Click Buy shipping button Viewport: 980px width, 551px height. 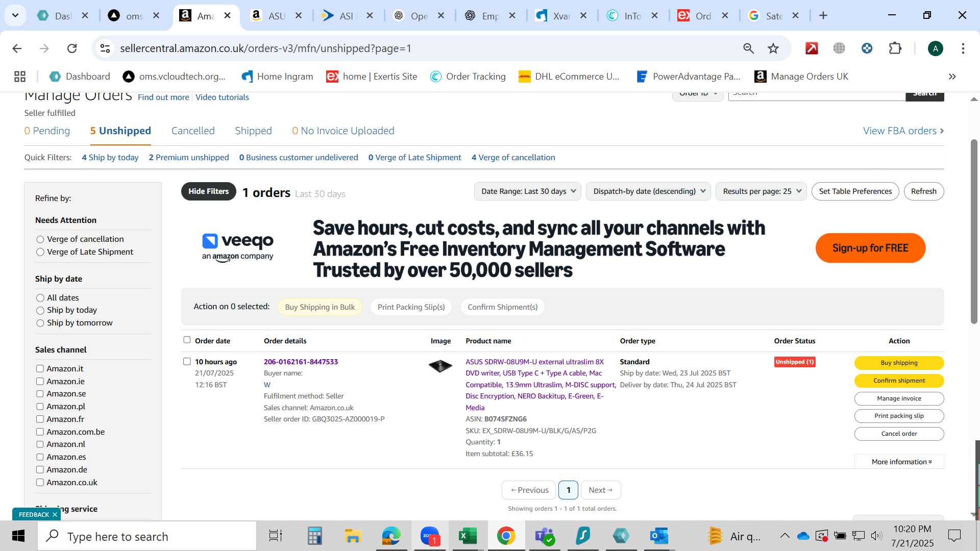tap(899, 363)
